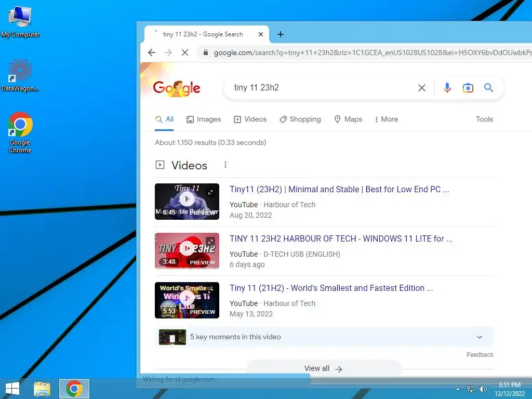Open the Google Chrome desktop shortcut

[20, 132]
